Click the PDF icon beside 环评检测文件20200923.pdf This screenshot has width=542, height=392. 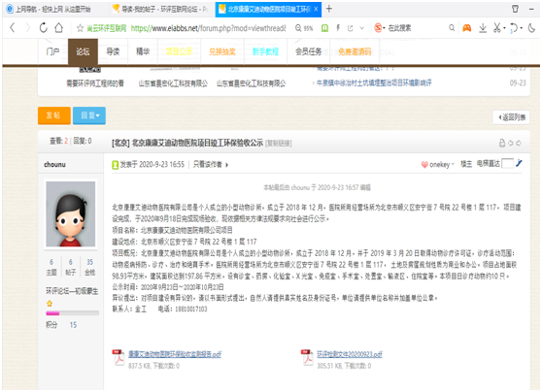coord(307,357)
